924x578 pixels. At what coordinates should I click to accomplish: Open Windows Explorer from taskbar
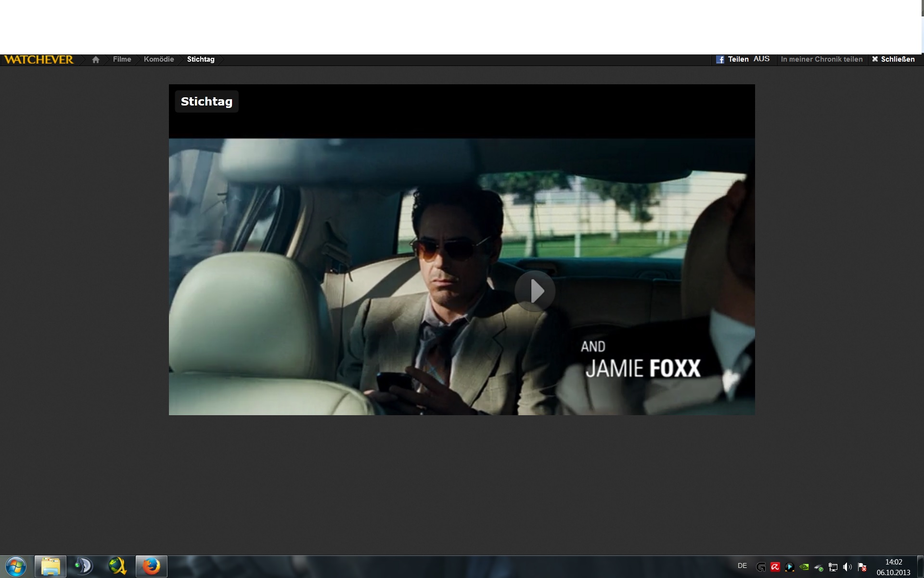click(x=51, y=566)
